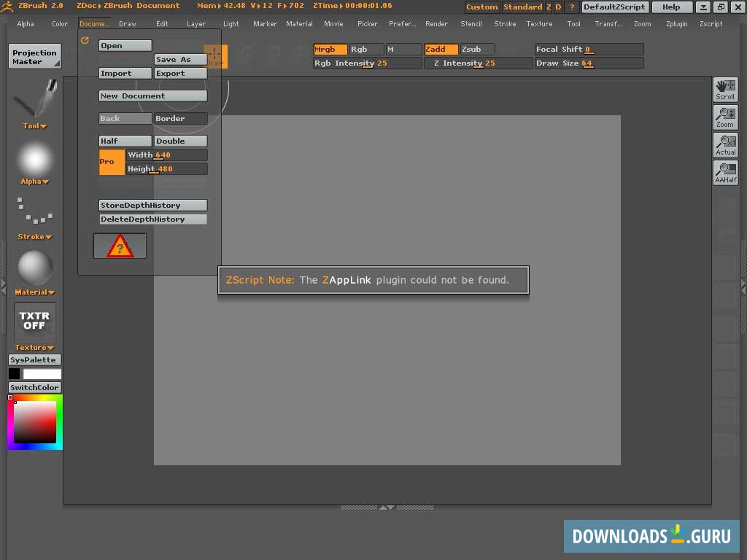Select the Alpha sphere thumbnail

click(x=35, y=159)
